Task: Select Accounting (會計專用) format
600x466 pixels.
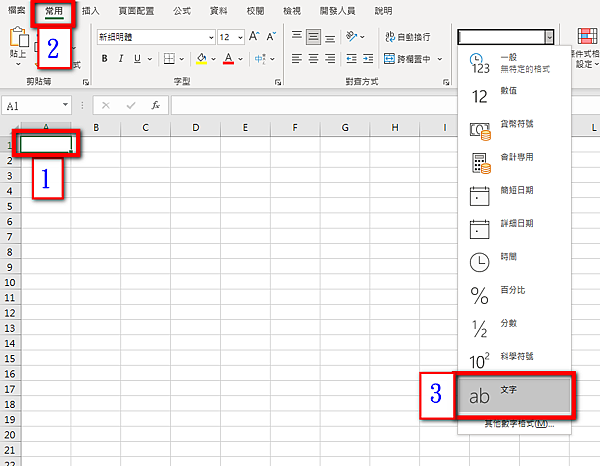Action: pyautogui.click(x=514, y=163)
